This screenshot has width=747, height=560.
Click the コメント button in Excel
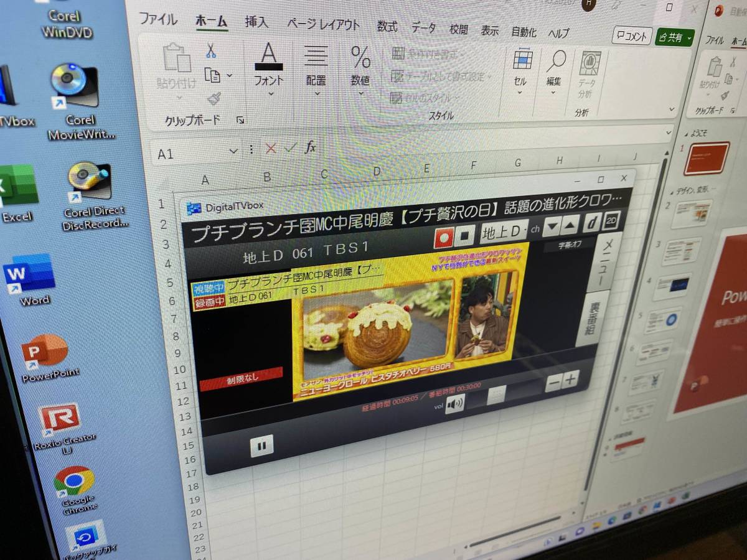632,36
